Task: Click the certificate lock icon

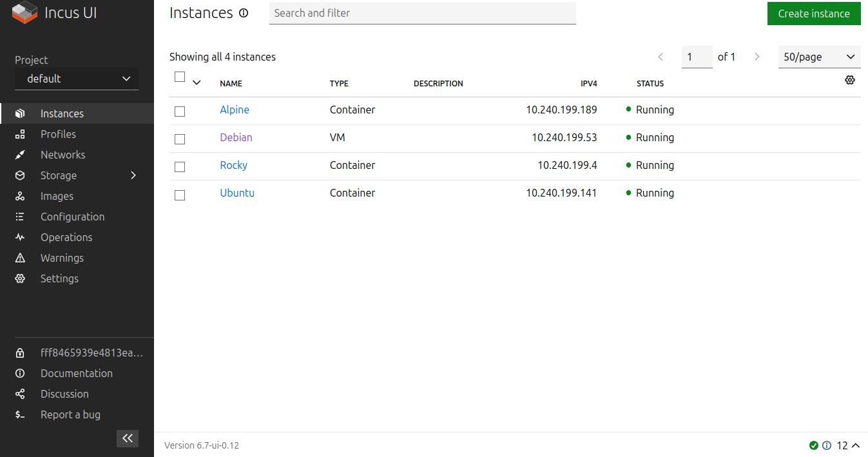Action: 20,353
